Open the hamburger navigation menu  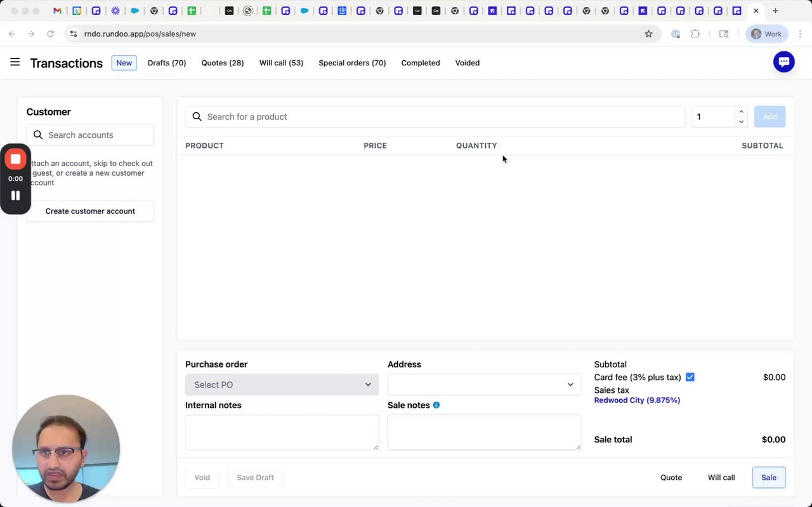click(x=15, y=62)
